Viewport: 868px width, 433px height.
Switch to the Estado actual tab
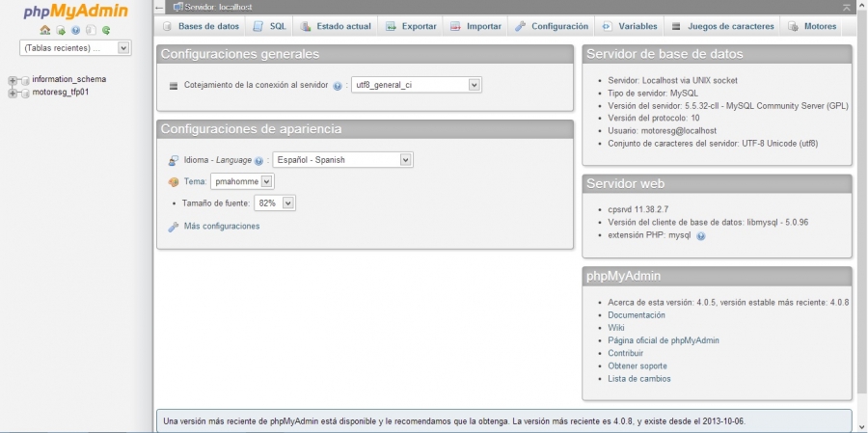(336, 26)
